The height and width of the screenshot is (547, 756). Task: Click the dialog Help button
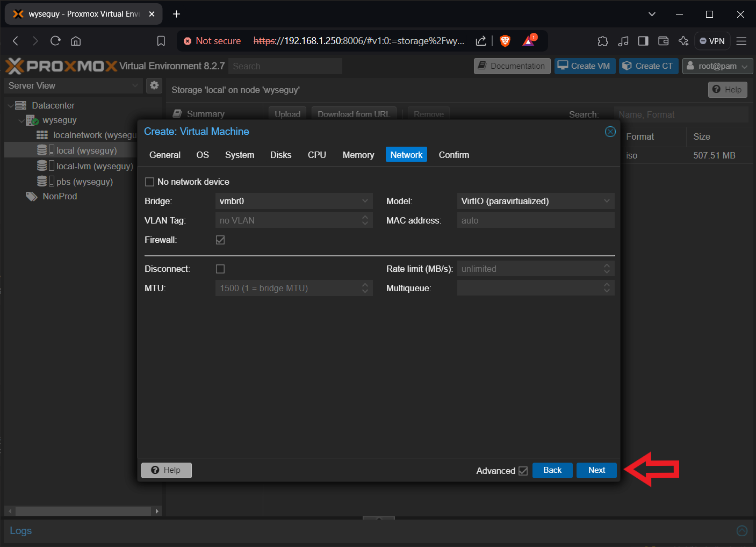click(167, 470)
